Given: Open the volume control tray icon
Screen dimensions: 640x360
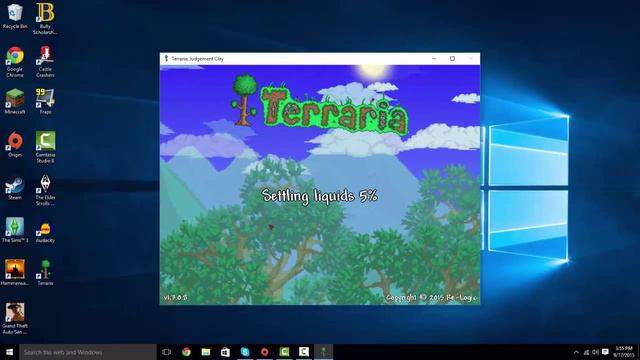Looking at the screenshot, I should point(596,352).
